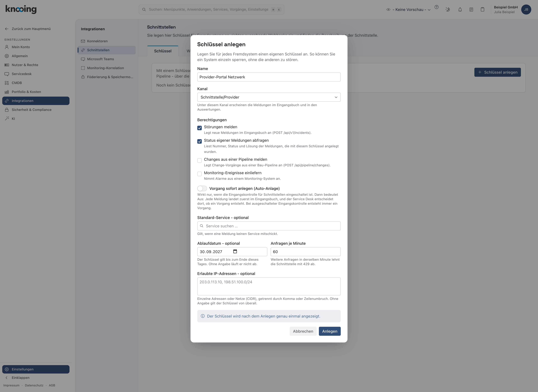
Task: Switch to the Schlüssel tab
Action: (163, 51)
